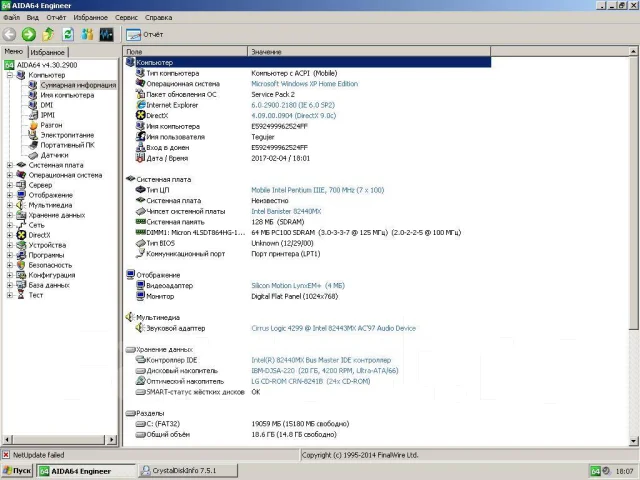640x480 pixels.
Task: Click the Пуск start button
Action: point(17,471)
